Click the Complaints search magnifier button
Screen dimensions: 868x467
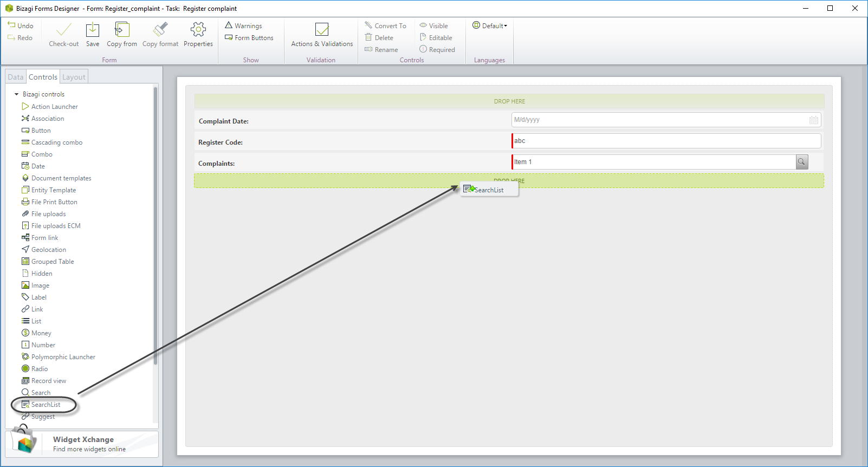[802, 161]
